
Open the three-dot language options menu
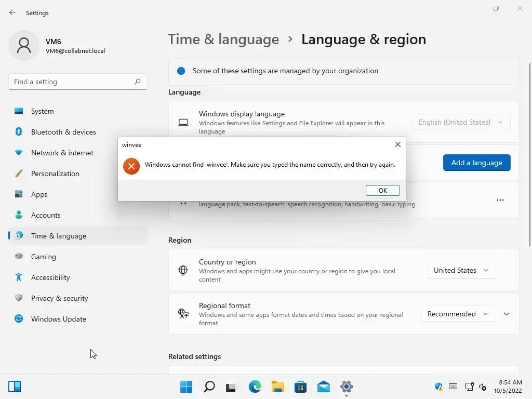[x=500, y=200]
